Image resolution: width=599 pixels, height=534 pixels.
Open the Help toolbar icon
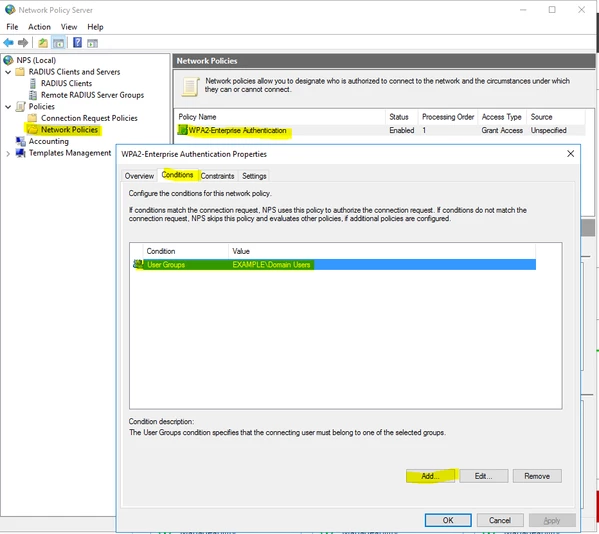77,42
